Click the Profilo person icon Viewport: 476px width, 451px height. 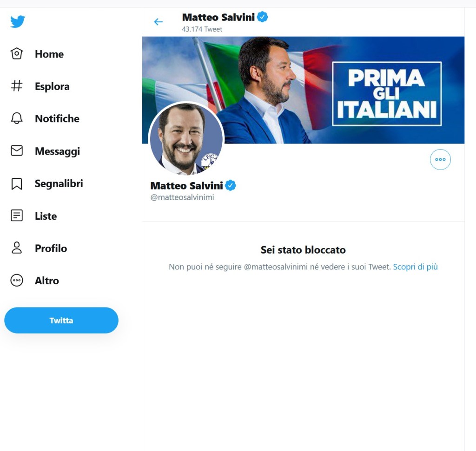pyautogui.click(x=17, y=248)
